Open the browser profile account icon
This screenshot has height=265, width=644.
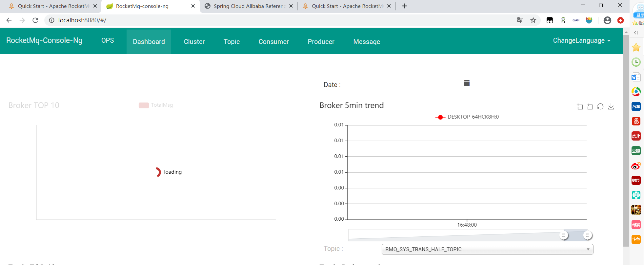coord(607,20)
